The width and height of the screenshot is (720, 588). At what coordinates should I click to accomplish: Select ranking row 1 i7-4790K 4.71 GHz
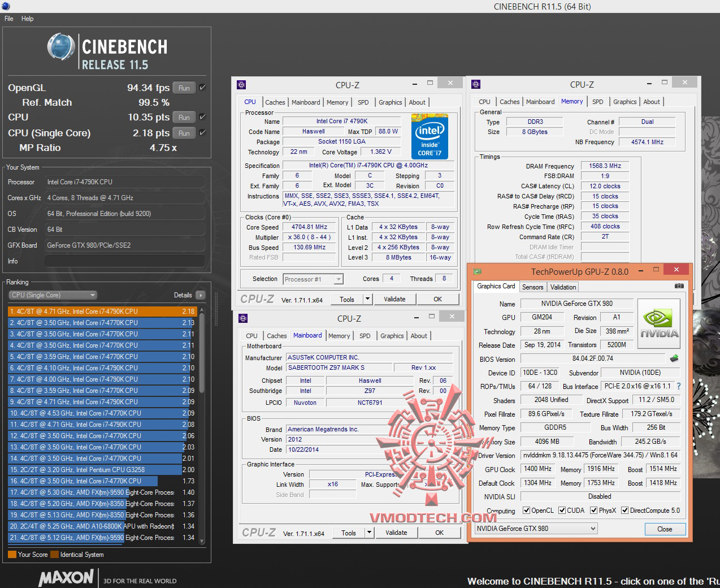tap(102, 312)
